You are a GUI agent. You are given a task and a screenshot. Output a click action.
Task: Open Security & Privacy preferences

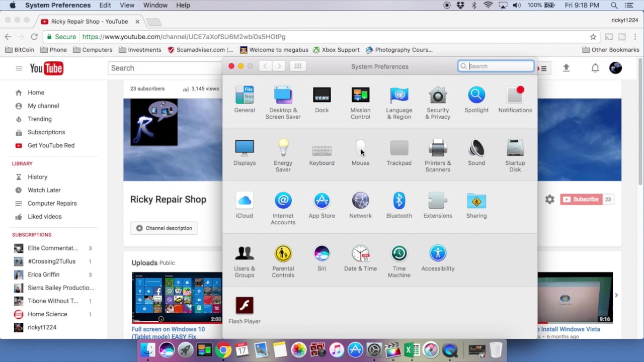(x=438, y=103)
